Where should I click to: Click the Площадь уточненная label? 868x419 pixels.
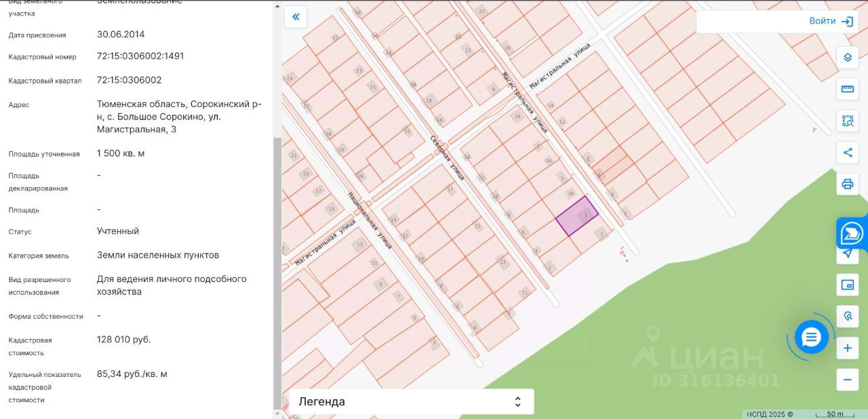click(x=44, y=155)
